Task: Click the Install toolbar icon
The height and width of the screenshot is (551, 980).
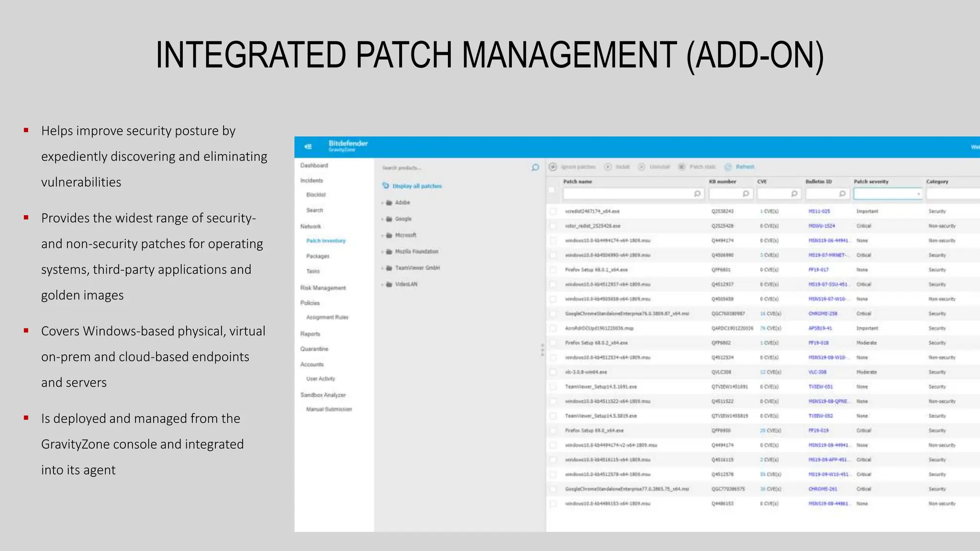Action: pyautogui.click(x=608, y=167)
